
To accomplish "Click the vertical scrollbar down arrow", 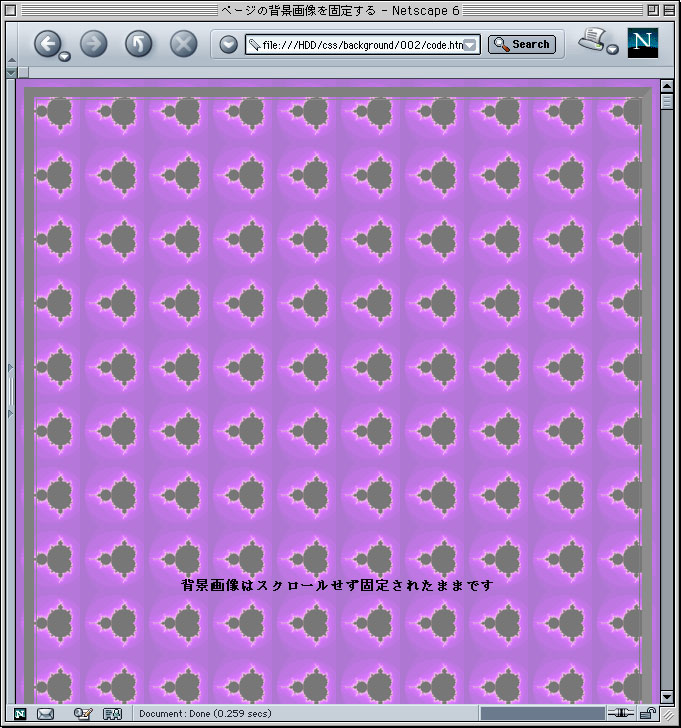I will coord(668,696).
